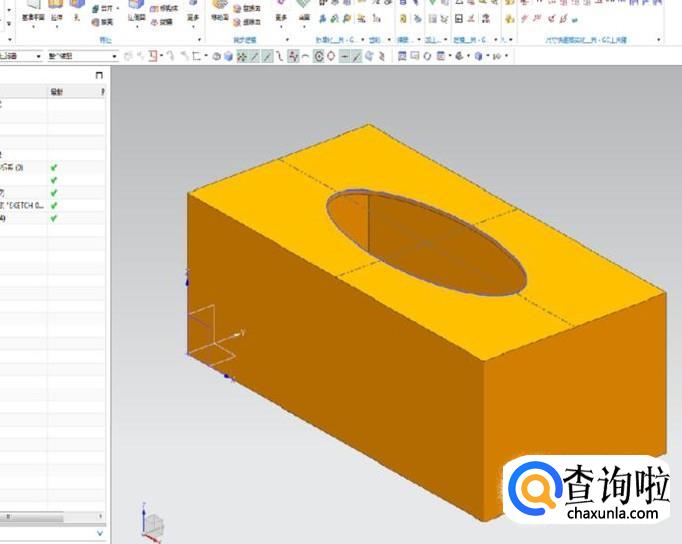Click the maximize icon on navigator panel
Image resolution: width=682 pixels, height=544 pixels.
[x=98, y=76]
